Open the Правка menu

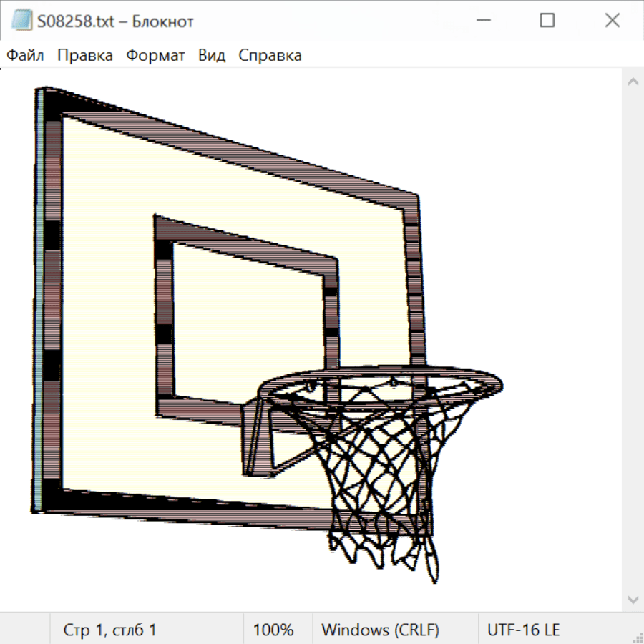[x=84, y=55]
